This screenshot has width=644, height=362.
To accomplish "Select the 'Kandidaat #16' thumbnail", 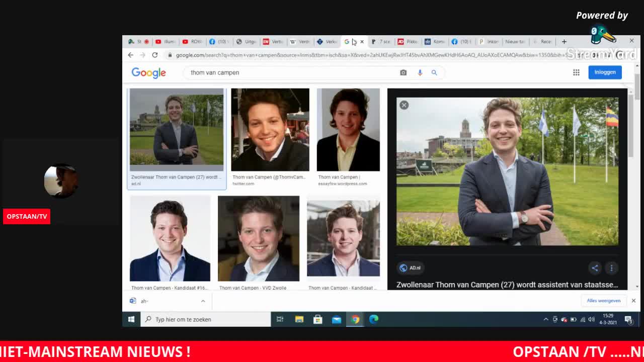I will point(170,238).
